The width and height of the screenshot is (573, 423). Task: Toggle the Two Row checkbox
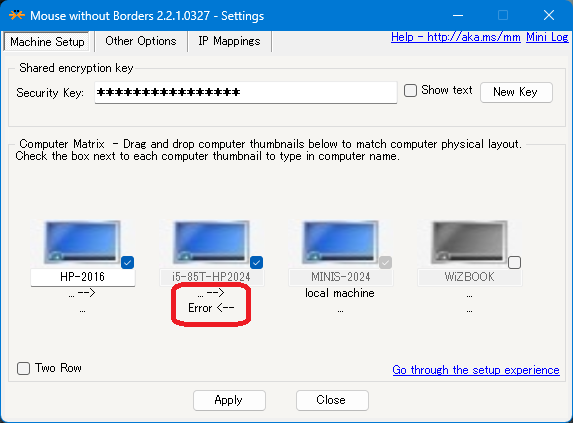pos(23,368)
